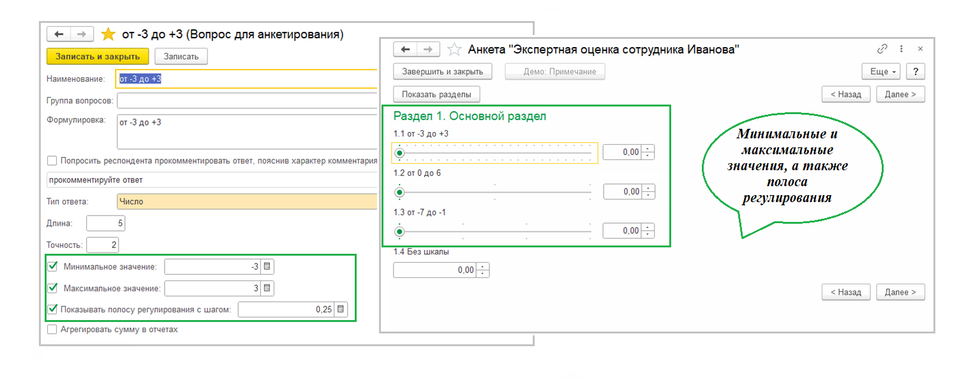Click the empty favorite star in Анкета window
The image size is (980, 380).
454,49
